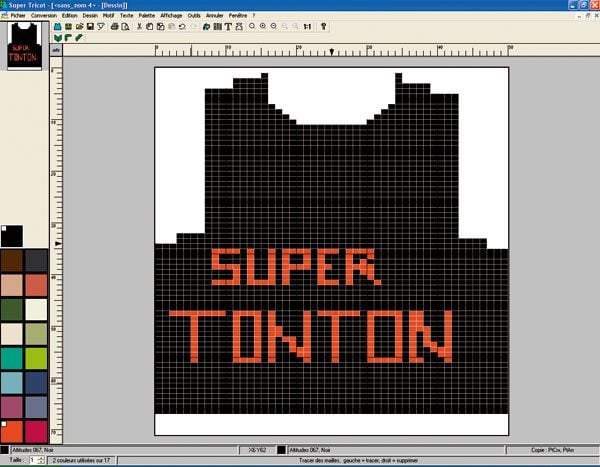Click the Undo arrow icon
Image resolution: width=600 pixels, height=467 pixels.
click(182, 27)
